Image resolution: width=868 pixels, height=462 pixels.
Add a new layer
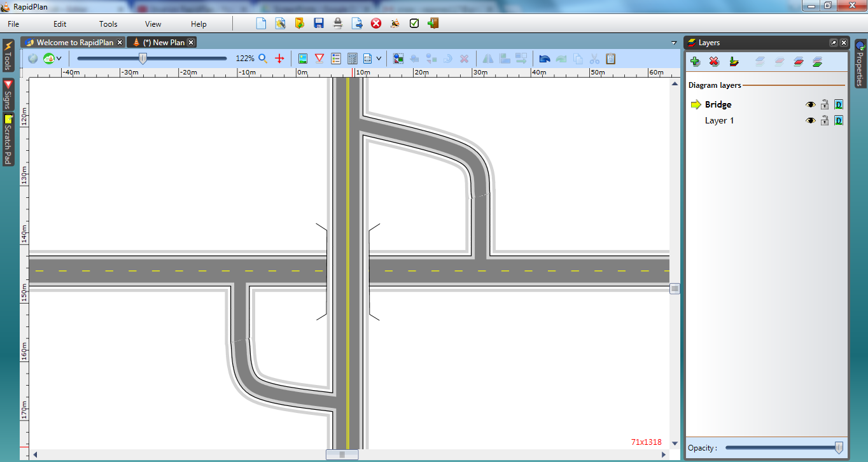[x=695, y=62]
